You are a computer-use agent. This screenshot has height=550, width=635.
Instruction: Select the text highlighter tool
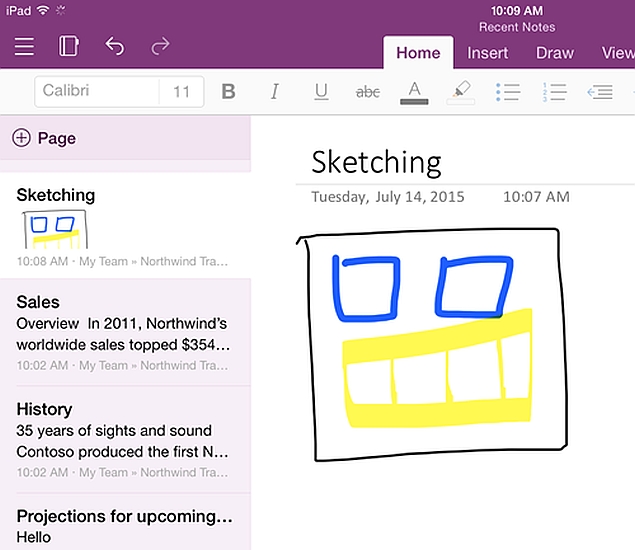tap(461, 92)
